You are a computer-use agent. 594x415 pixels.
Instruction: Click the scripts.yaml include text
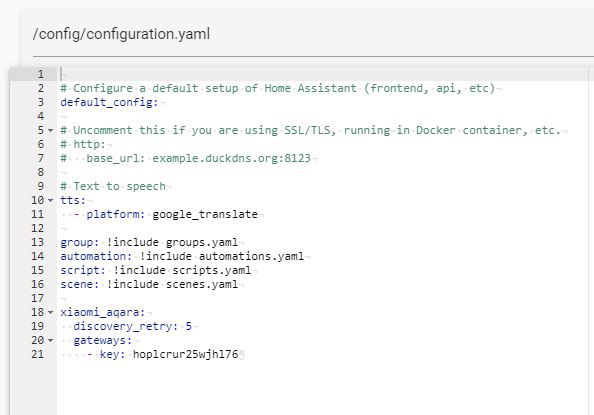(x=211, y=271)
